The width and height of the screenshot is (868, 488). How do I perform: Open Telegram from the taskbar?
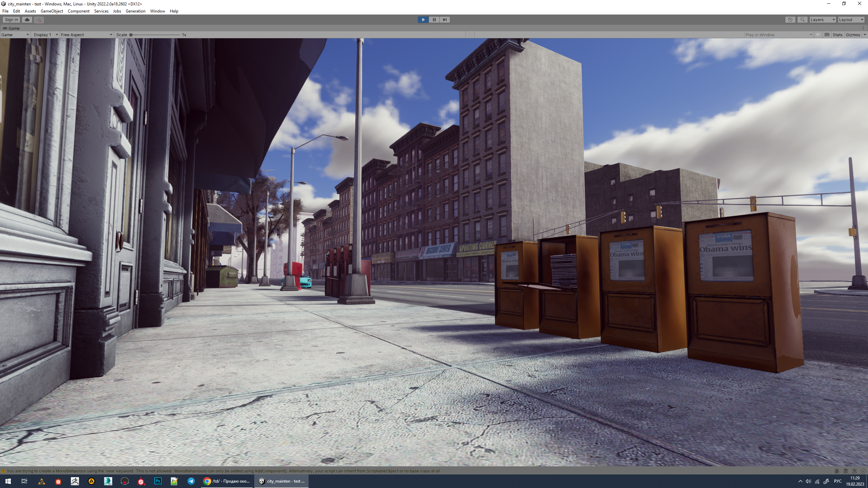click(191, 481)
